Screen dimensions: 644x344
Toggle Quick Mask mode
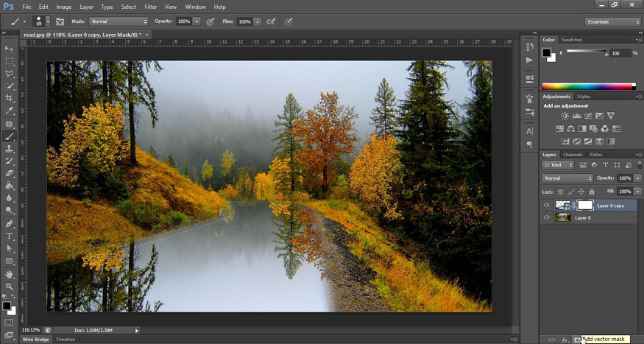pyautogui.click(x=10, y=322)
